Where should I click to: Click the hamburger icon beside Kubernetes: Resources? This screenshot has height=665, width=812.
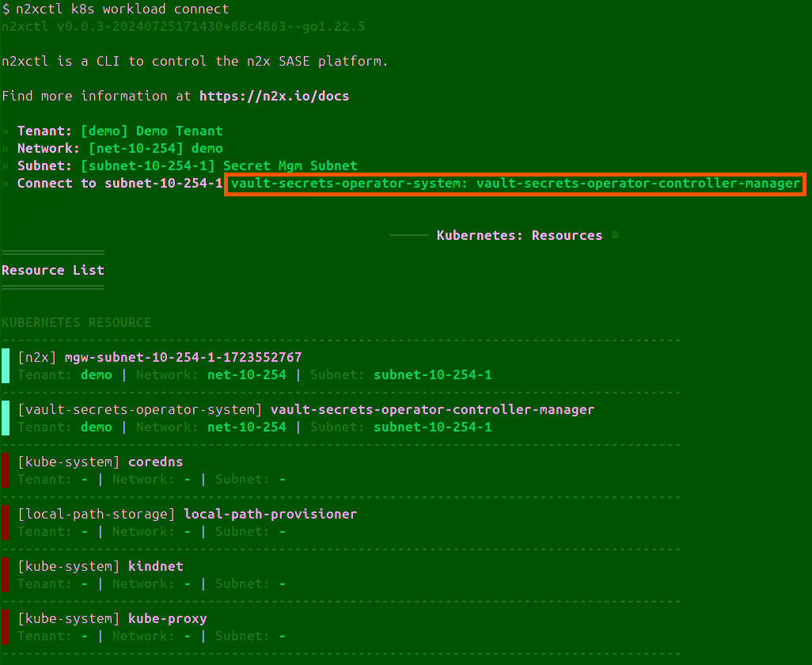coord(617,234)
